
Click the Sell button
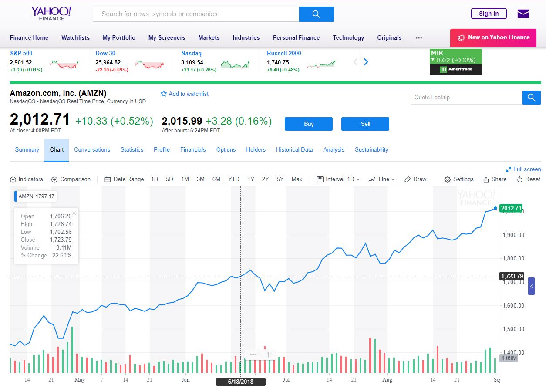click(365, 124)
